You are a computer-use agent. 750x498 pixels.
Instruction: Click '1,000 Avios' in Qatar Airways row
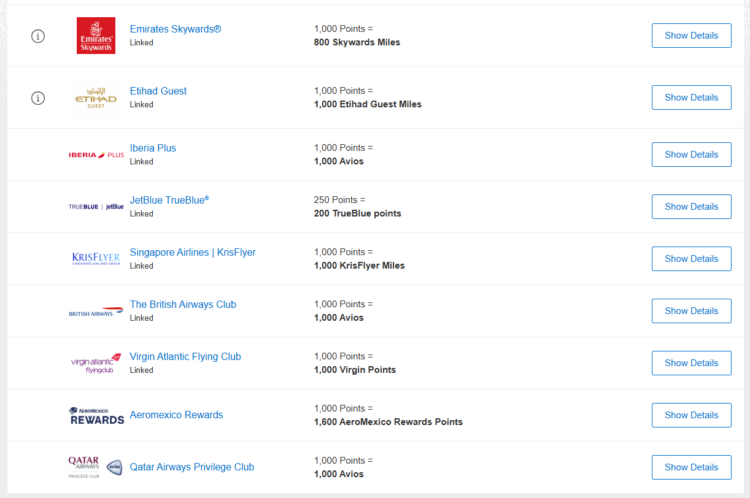(339, 474)
